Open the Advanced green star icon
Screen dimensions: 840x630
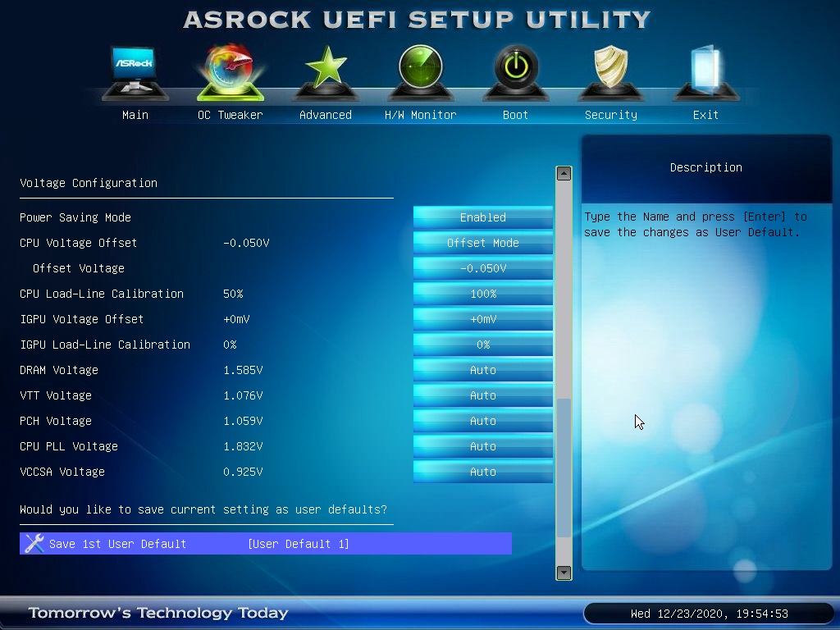point(326,73)
